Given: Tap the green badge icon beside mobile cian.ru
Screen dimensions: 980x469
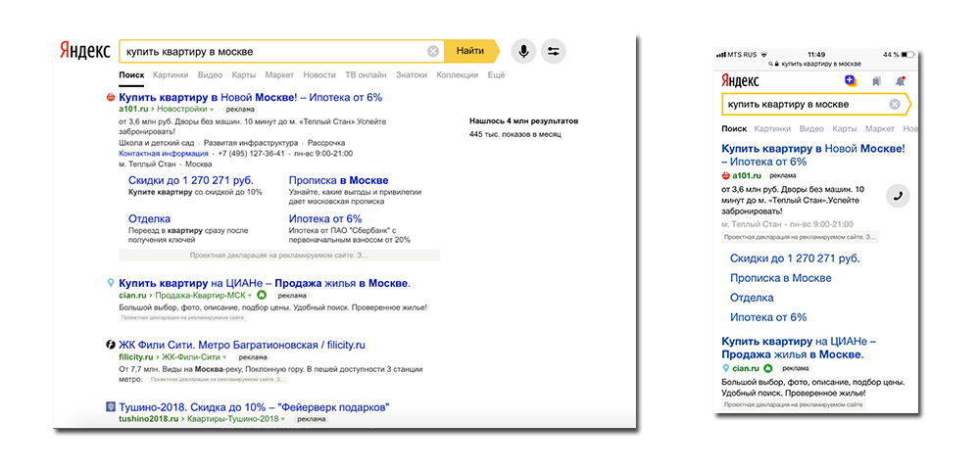Looking at the screenshot, I should (x=768, y=368).
